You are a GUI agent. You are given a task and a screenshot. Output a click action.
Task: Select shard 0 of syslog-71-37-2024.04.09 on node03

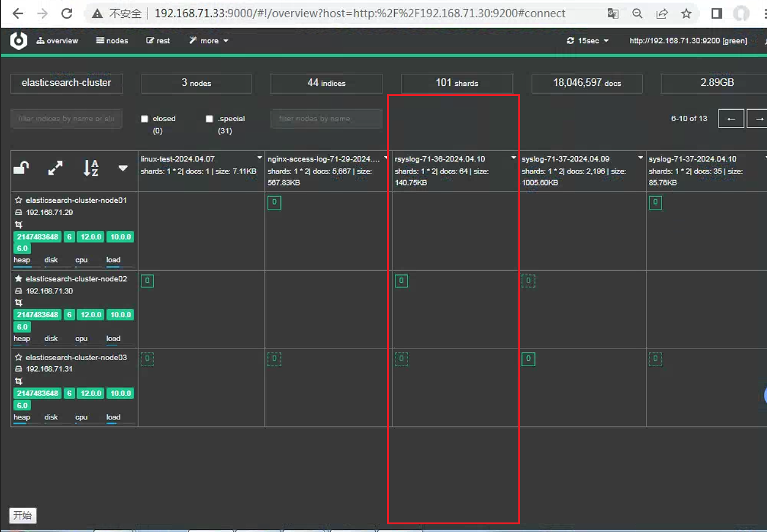point(528,359)
